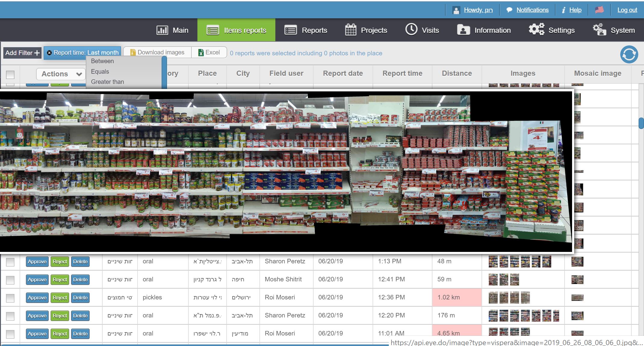Click the Visits clock icon
This screenshot has height=346, width=644.
(411, 29)
